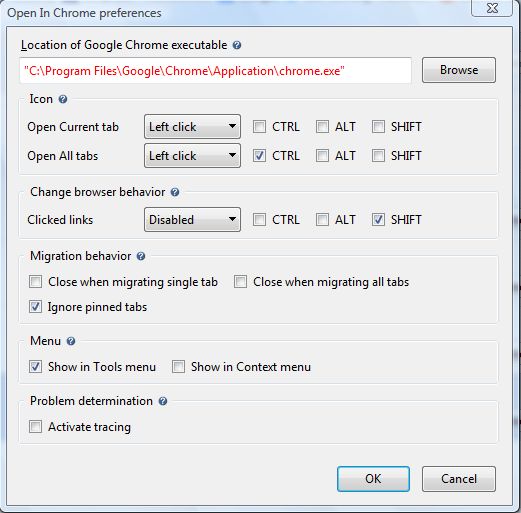Open Migration behavior help icon

(141, 256)
